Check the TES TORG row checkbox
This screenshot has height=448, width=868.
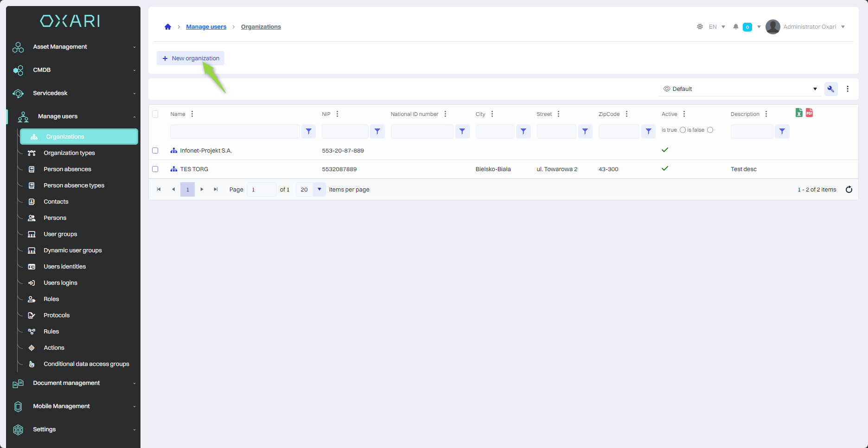[x=155, y=169]
